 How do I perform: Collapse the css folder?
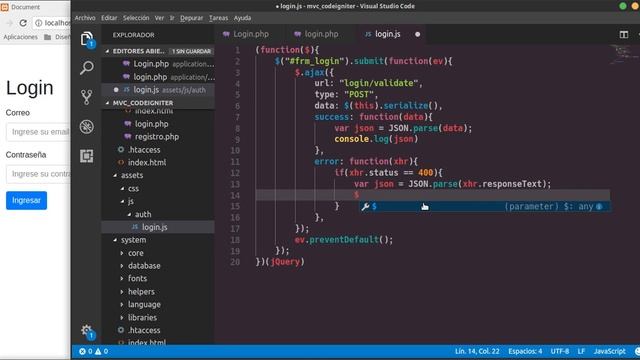coord(122,189)
